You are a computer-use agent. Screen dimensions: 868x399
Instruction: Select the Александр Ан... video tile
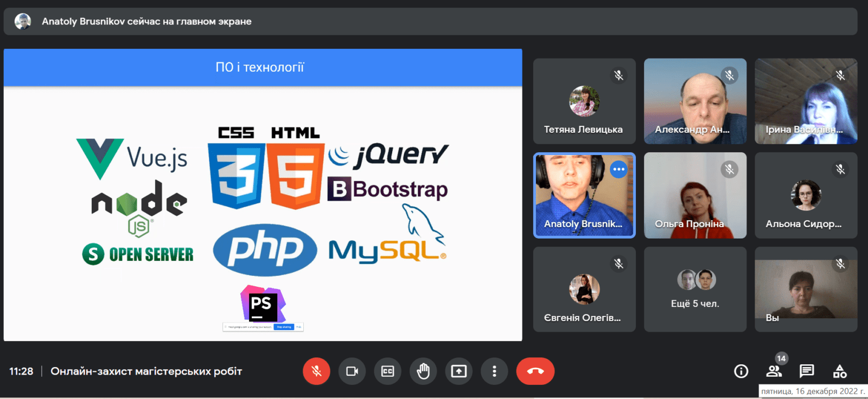click(695, 101)
